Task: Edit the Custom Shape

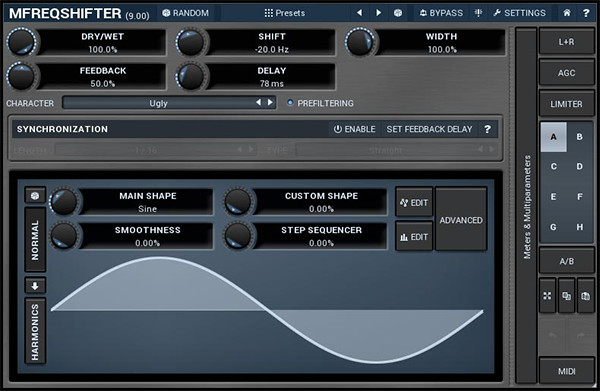Action: (414, 203)
